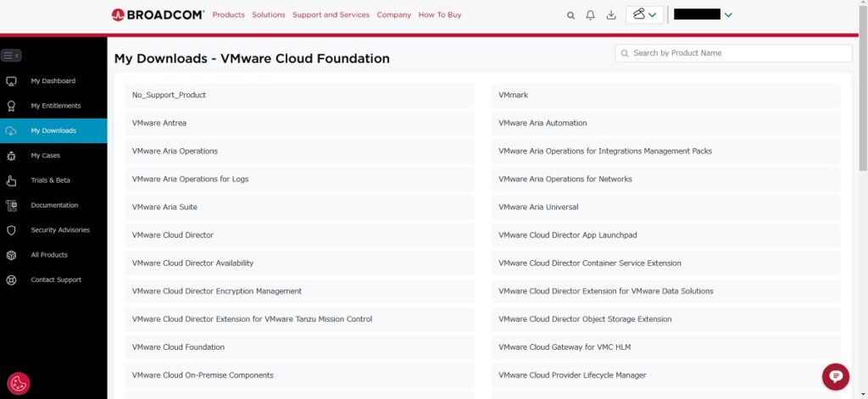The height and width of the screenshot is (399, 868).
Task: Go to My Dashboard
Action: [x=53, y=80]
